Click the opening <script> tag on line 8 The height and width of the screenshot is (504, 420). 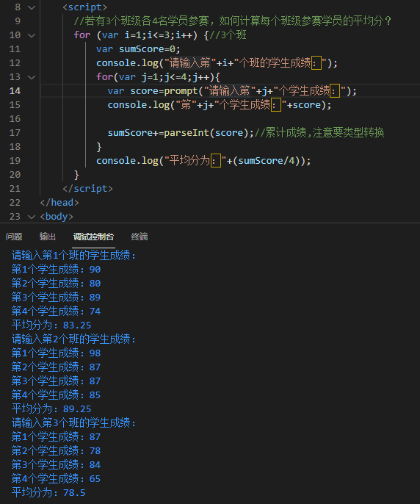pyautogui.click(x=85, y=7)
